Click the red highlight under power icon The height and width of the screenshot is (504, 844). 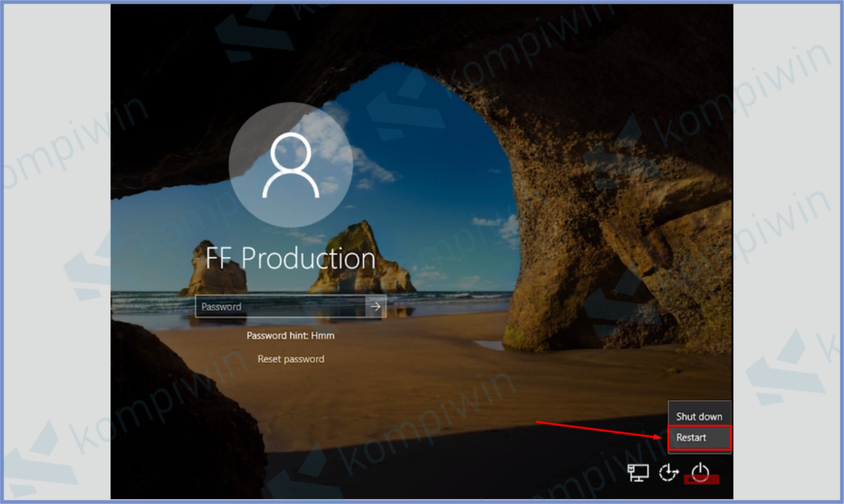click(701, 480)
